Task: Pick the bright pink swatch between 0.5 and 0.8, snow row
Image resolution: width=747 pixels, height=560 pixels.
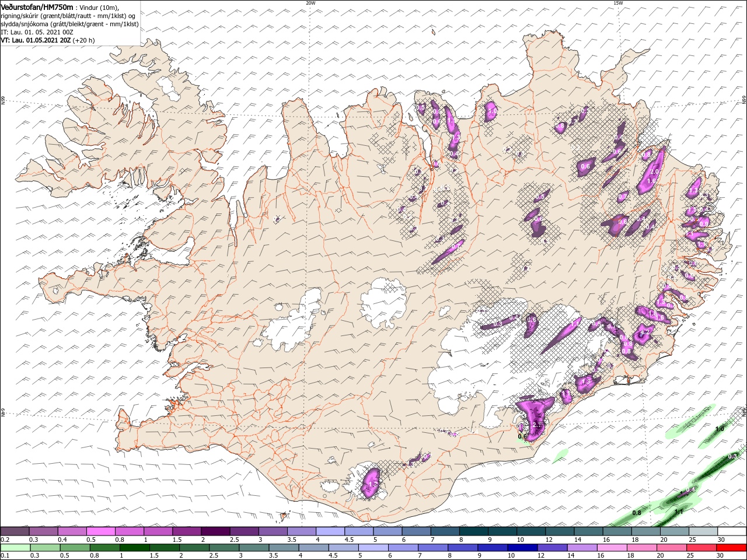Action: pyautogui.click(x=100, y=532)
